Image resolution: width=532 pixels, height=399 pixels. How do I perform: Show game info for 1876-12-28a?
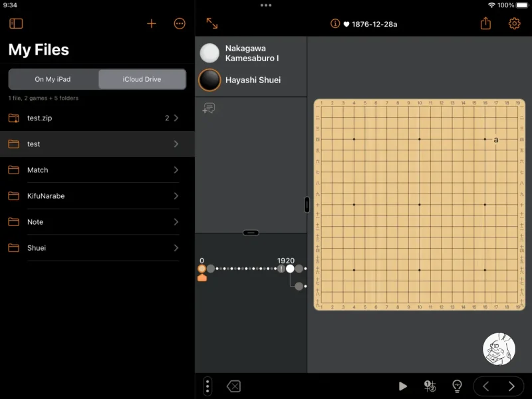pos(335,24)
